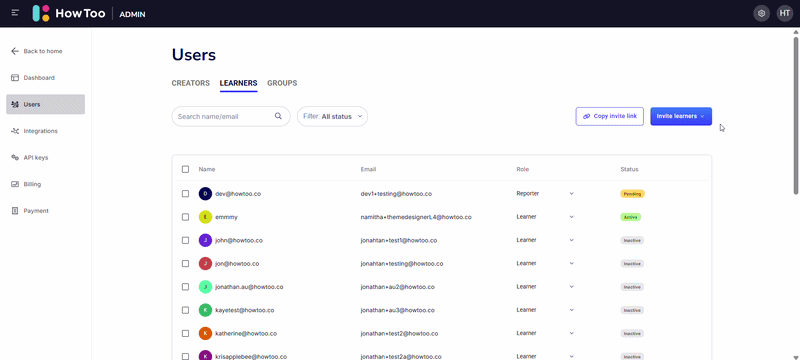Select the emmmy row checkbox
The image size is (800, 360).
tap(185, 217)
